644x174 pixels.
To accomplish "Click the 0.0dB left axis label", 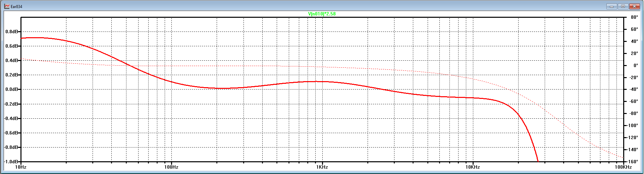I will pyautogui.click(x=12, y=89).
